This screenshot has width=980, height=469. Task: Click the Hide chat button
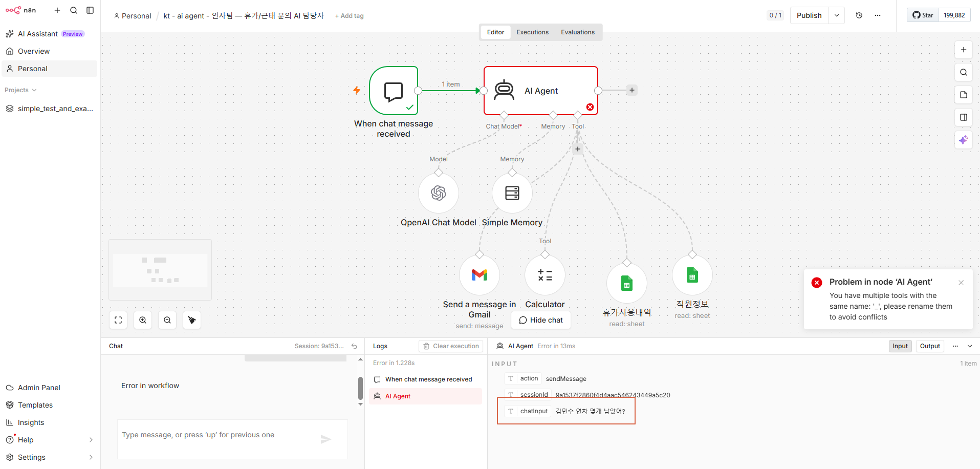pos(541,320)
